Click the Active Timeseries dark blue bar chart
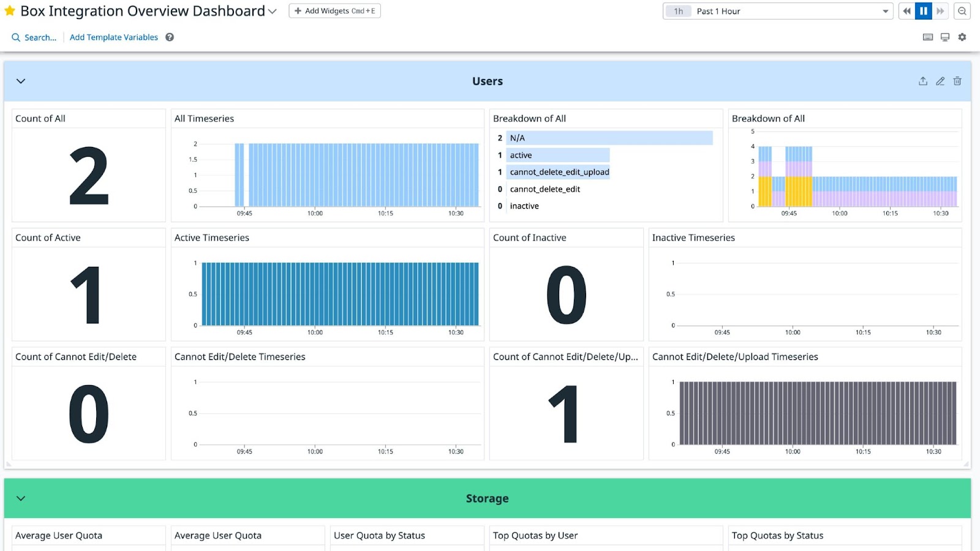Viewport: 980px width, 551px height. click(341, 294)
